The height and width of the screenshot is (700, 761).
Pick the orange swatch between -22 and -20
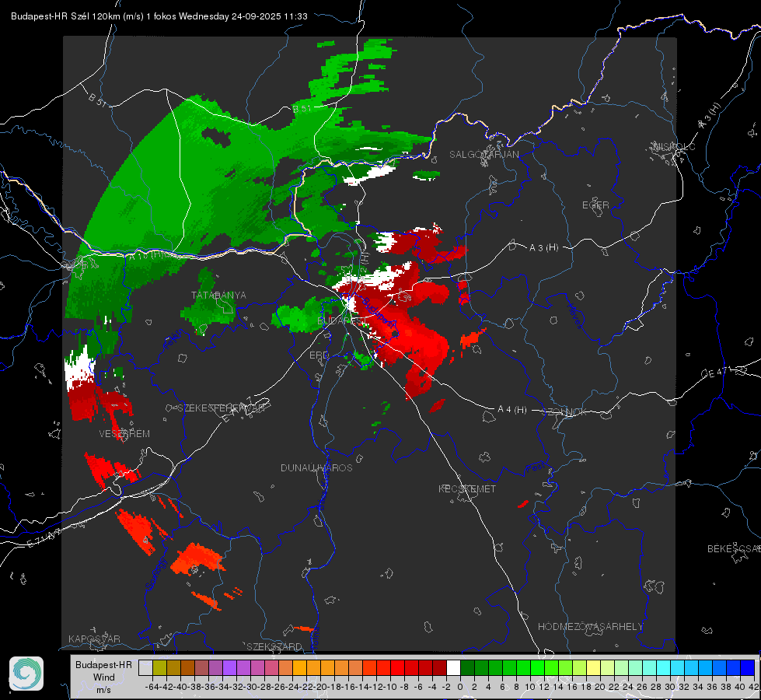313,667
